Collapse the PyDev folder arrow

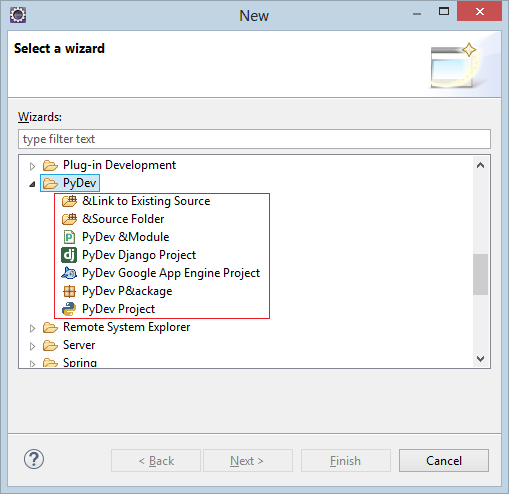pos(32,184)
